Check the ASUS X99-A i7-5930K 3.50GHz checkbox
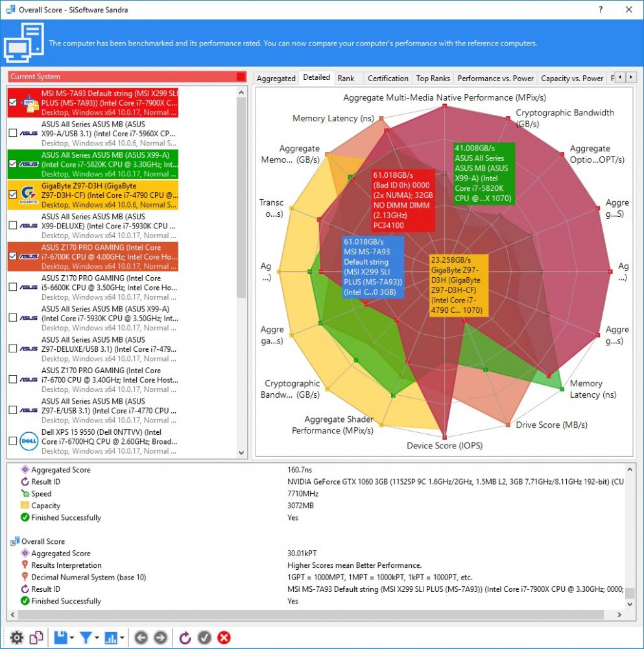The image size is (644, 649). click(13, 317)
